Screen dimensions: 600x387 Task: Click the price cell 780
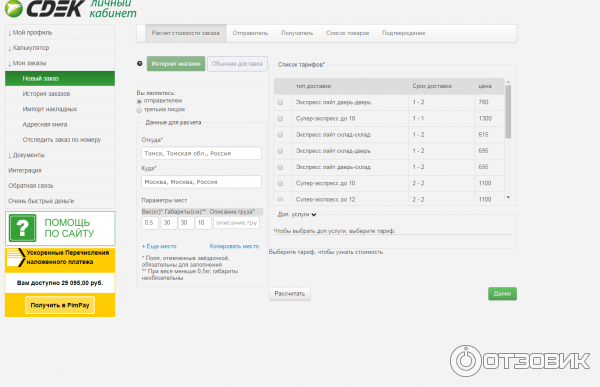pyautogui.click(x=483, y=103)
